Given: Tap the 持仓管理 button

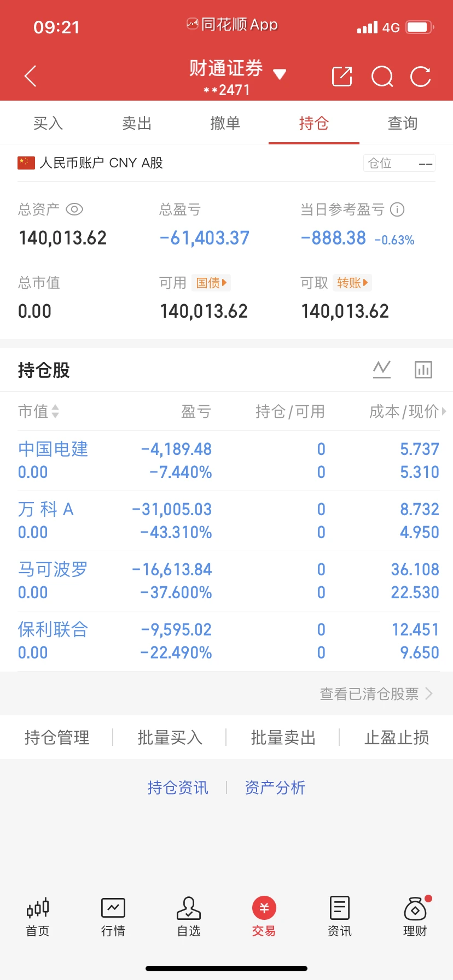Looking at the screenshot, I should tap(57, 737).
